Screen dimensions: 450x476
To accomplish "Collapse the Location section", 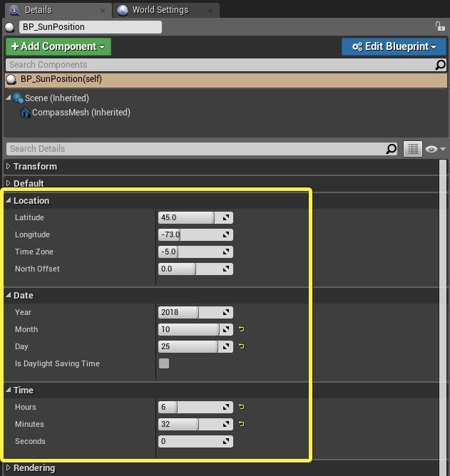I will (x=9, y=200).
